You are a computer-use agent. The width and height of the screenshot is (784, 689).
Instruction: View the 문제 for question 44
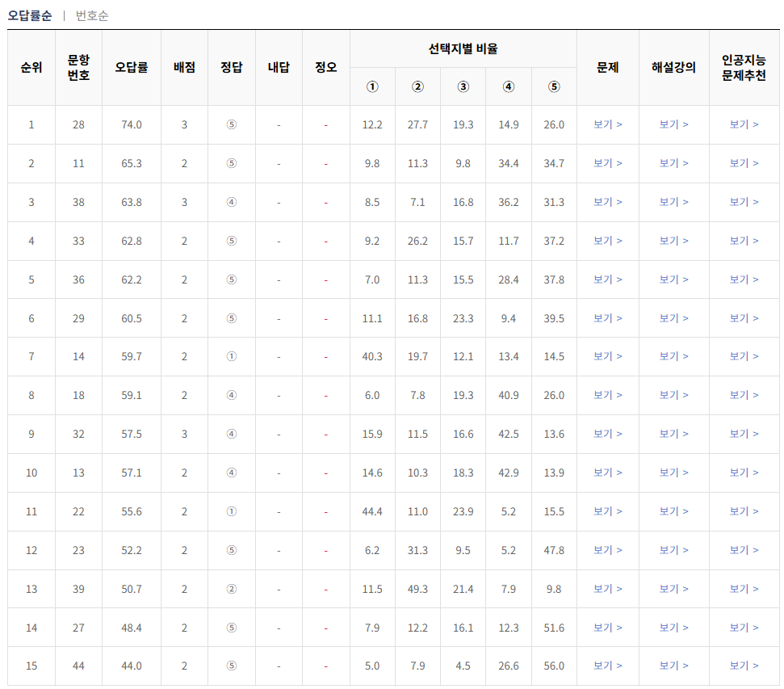pos(607,667)
